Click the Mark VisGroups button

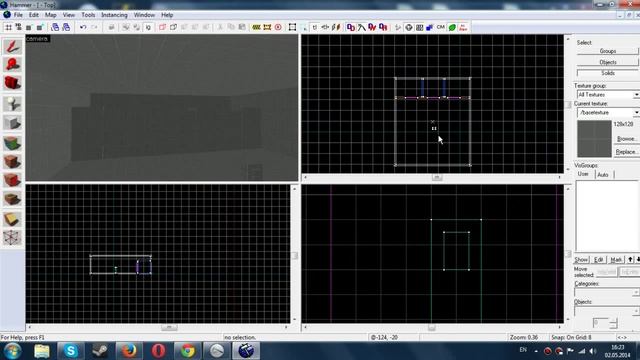(x=616, y=260)
